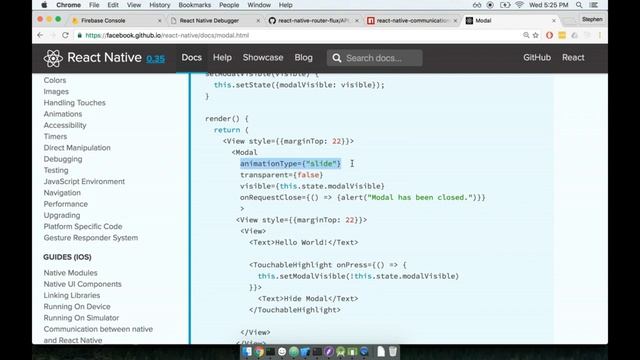Open the Debugging sidebar link

coord(63,159)
